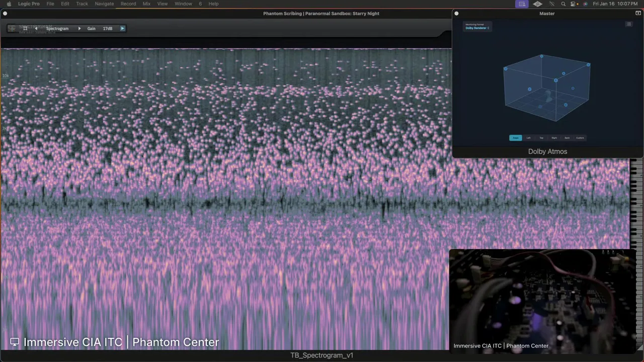The image size is (644, 362).
Task: Open the Window menu
Action: [x=183, y=4]
